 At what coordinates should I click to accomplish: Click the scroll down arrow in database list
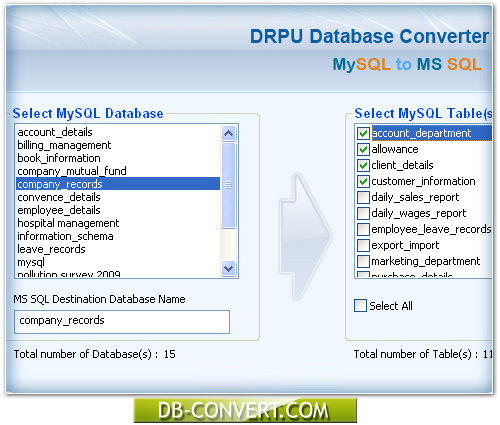click(228, 268)
